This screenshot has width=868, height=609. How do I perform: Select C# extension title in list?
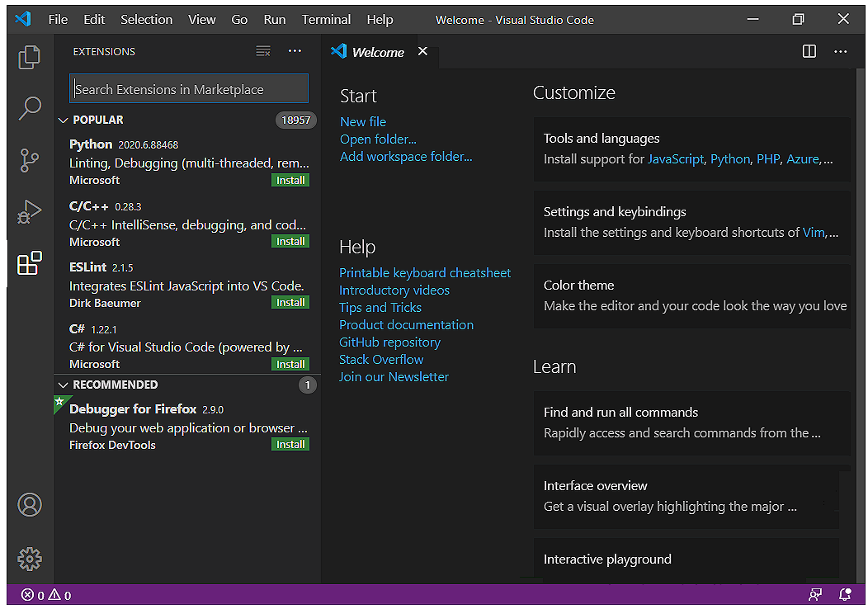pyautogui.click(x=77, y=329)
